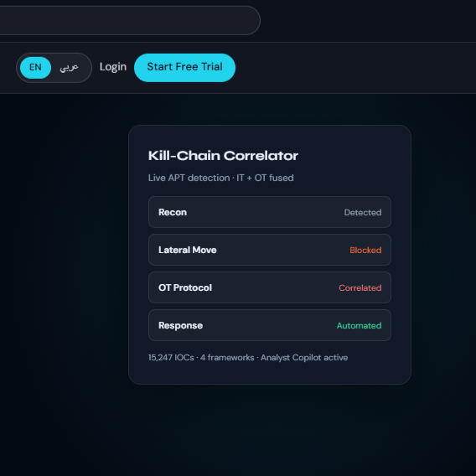Click the IT + OT fused text
Screen dimensions: 476x476
[265, 178]
